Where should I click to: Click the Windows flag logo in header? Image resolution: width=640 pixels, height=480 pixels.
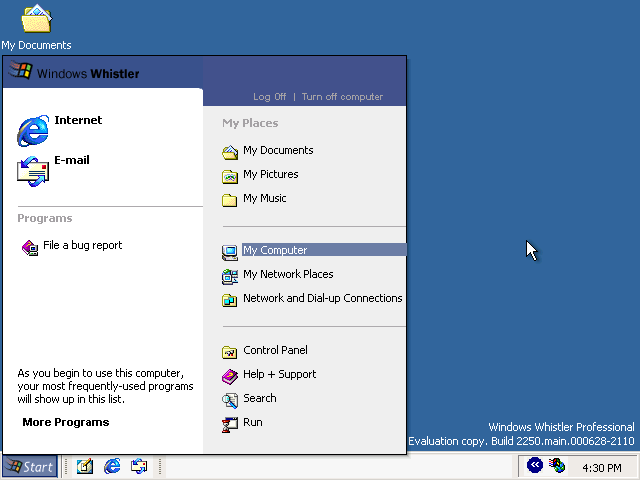click(20, 70)
